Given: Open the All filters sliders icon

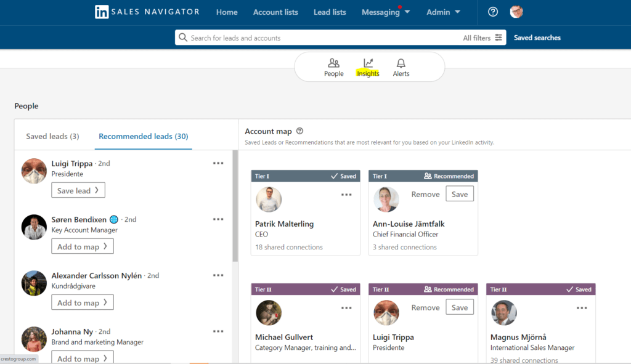Looking at the screenshot, I should coord(499,38).
